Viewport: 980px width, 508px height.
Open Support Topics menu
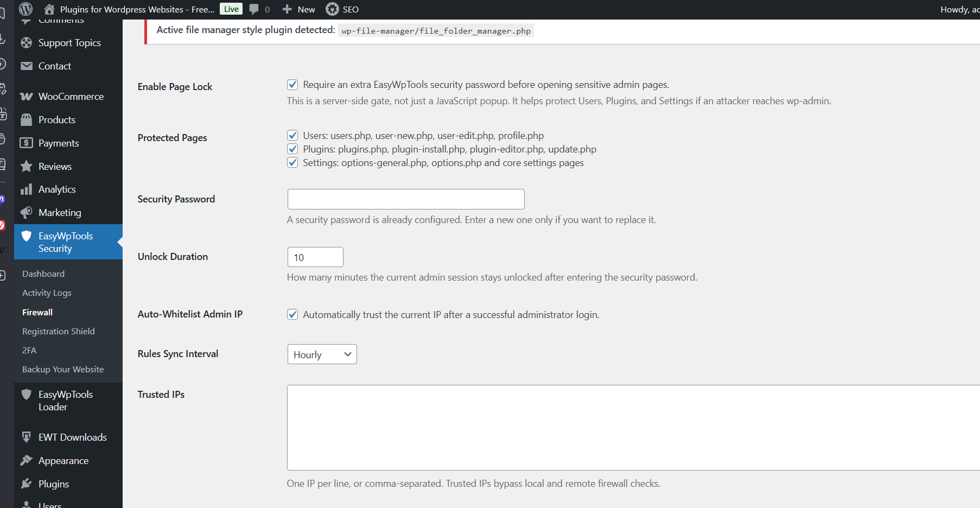click(68, 43)
